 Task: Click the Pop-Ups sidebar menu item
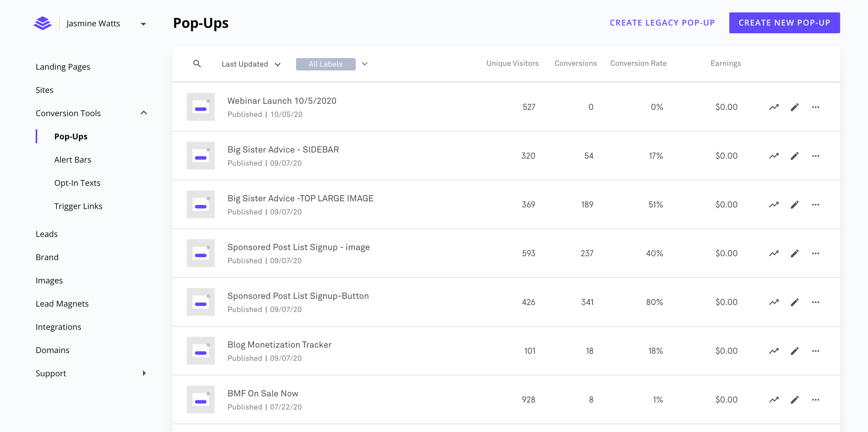click(x=70, y=136)
